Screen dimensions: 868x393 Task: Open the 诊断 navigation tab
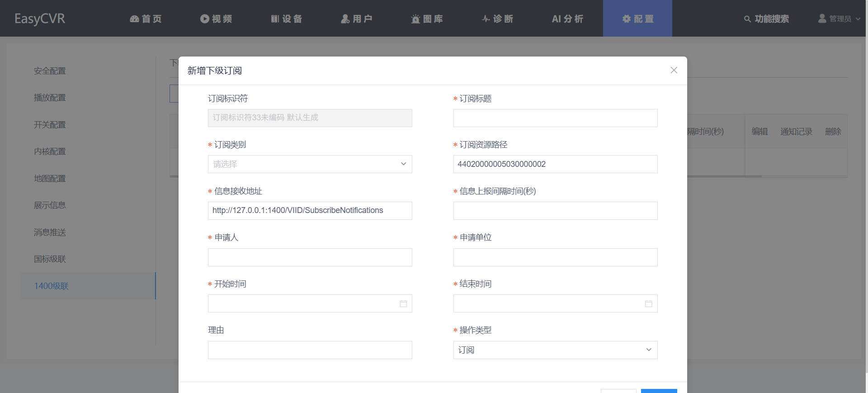(x=497, y=19)
